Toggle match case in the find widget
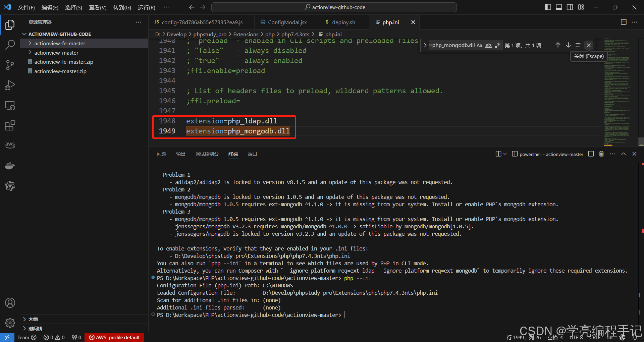The height and width of the screenshot is (342, 644). (479, 45)
